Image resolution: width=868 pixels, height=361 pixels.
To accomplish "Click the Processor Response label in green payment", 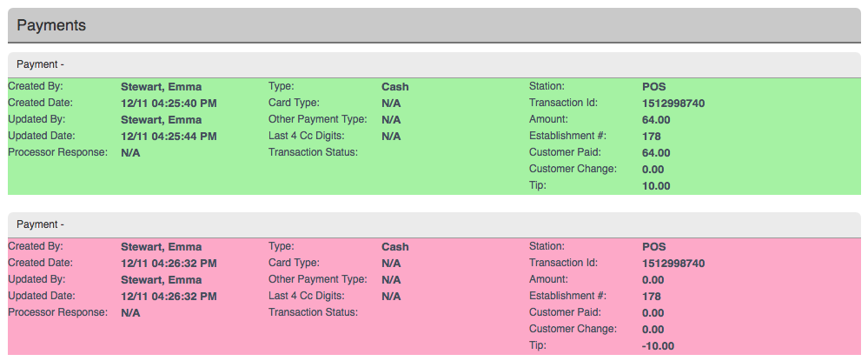I will tap(57, 153).
